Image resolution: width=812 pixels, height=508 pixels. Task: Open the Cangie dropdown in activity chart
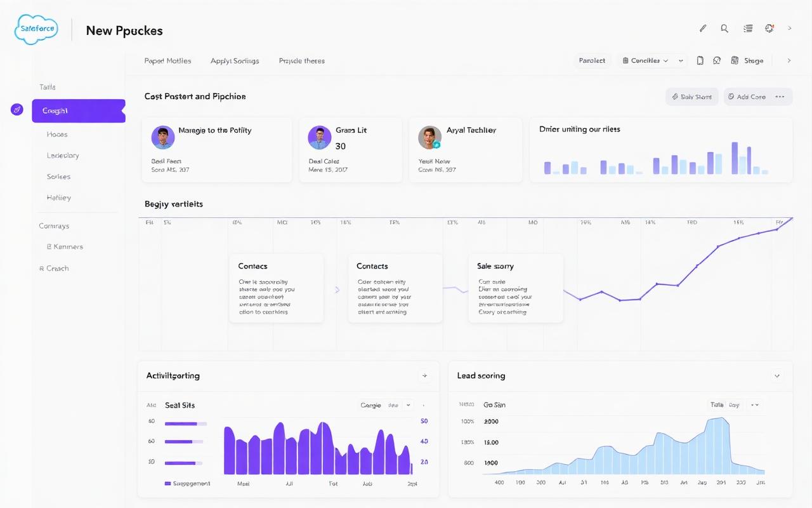point(386,405)
